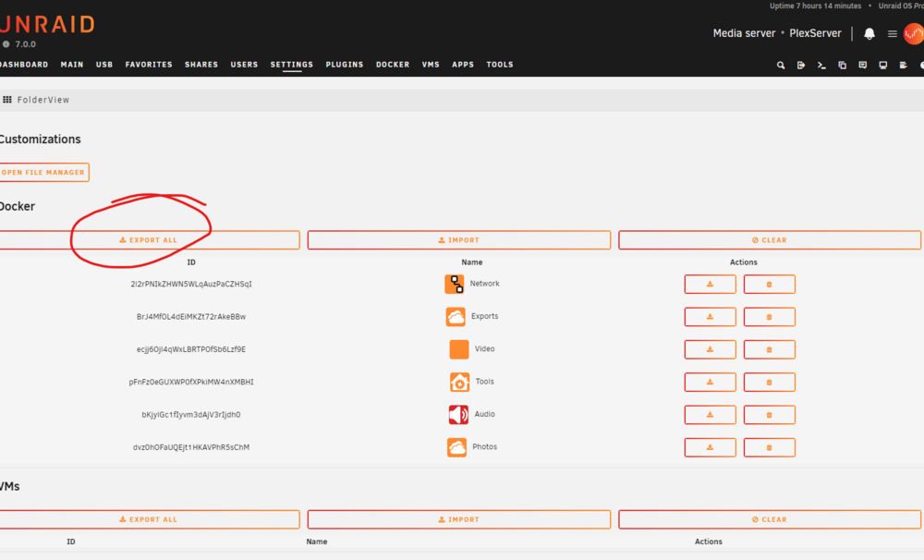Open the Shares menu tab
This screenshot has height=560, width=924.
click(201, 65)
